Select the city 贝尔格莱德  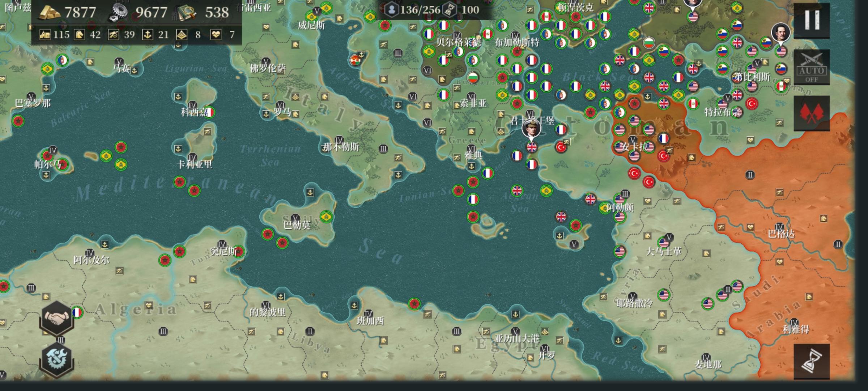[458, 42]
